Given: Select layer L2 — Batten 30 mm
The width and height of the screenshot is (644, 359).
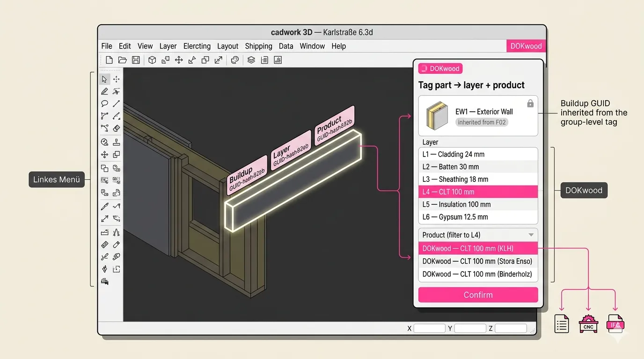Looking at the screenshot, I should [478, 167].
